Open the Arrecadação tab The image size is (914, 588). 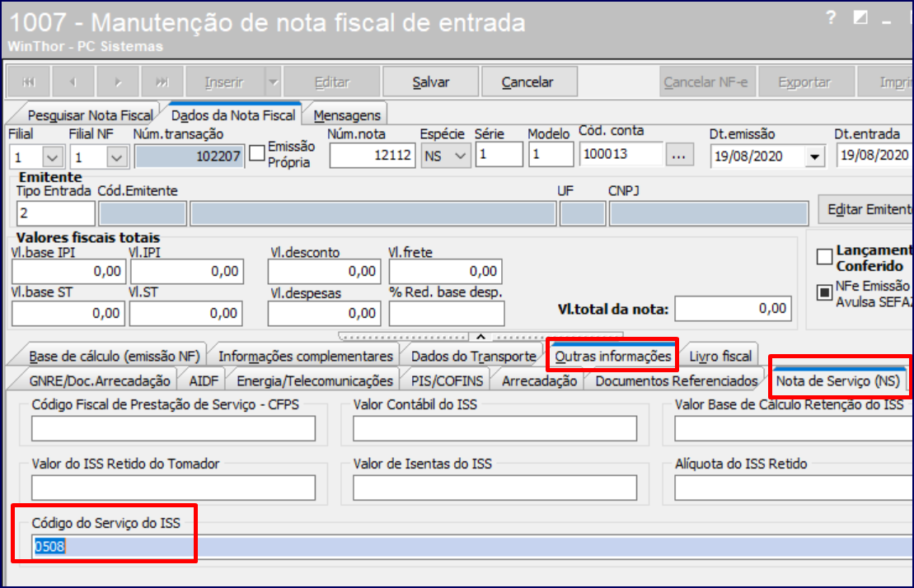coord(539,380)
